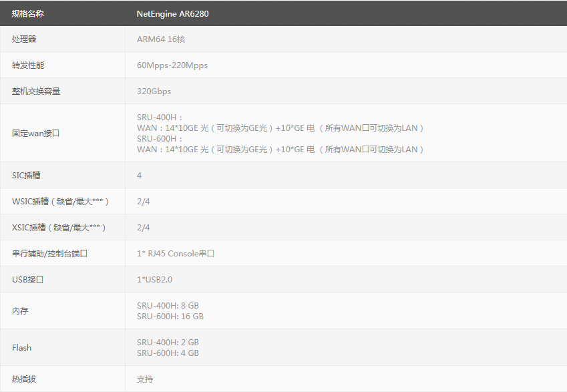Select the 60Mpps-220Mpps value

[172, 65]
